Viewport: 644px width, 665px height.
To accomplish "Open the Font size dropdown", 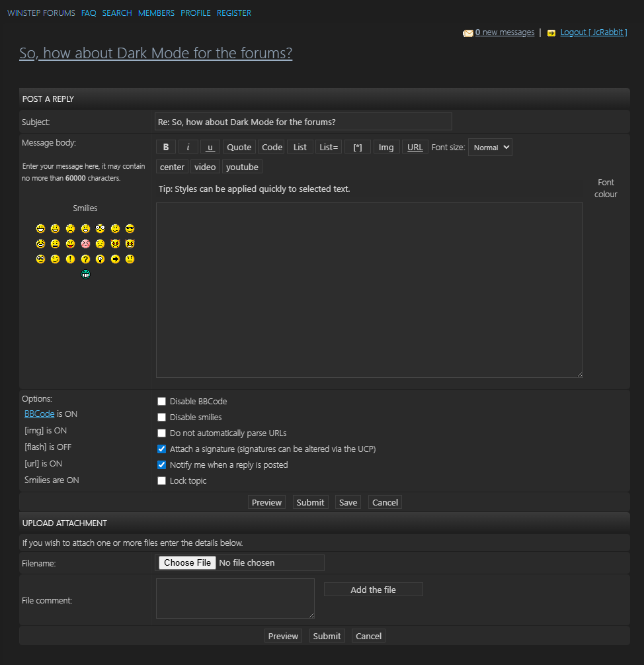I will coord(490,148).
